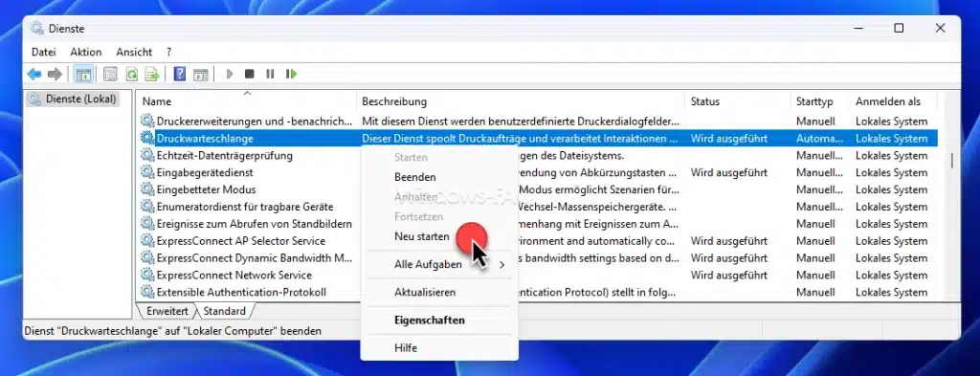Click gear icon of ExpressConnect Dynamic Bandwidth row
Viewport: 980px width, 376px height.
(x=147, y=258)
